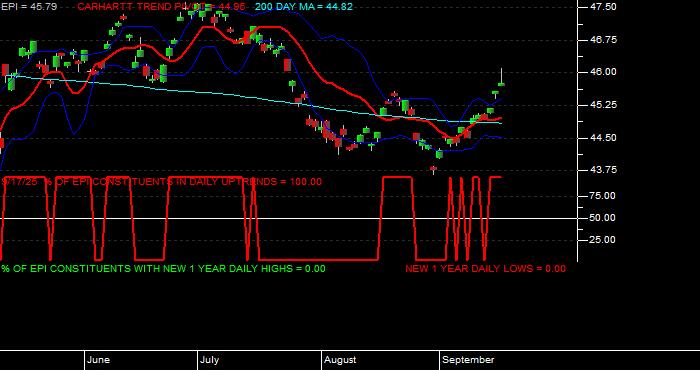Click the 46.00 price axis label

(604, 72)
